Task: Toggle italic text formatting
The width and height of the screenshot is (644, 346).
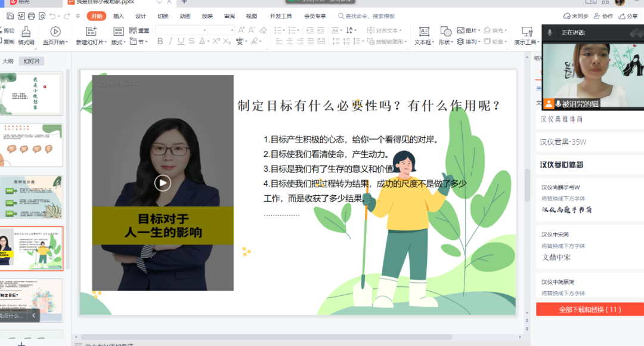Action: [x=170, y=41]
